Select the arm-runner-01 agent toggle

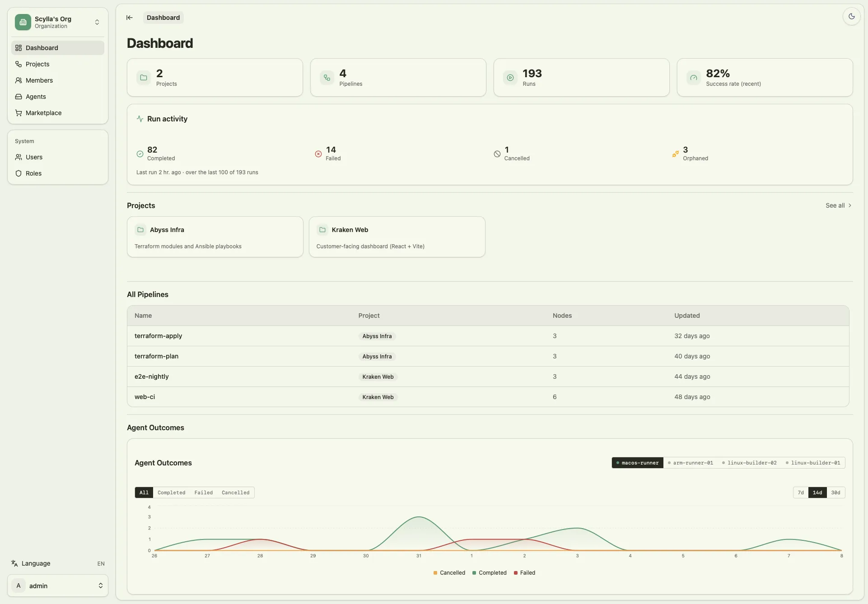click(691, 463)
